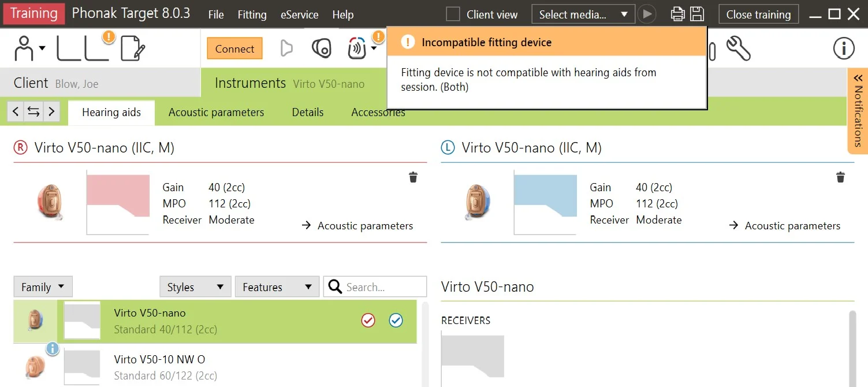Image resolution: width=868 pixels, height=387 pixels.
Task: Switch to the Details tab
Action: pos(308,112)
